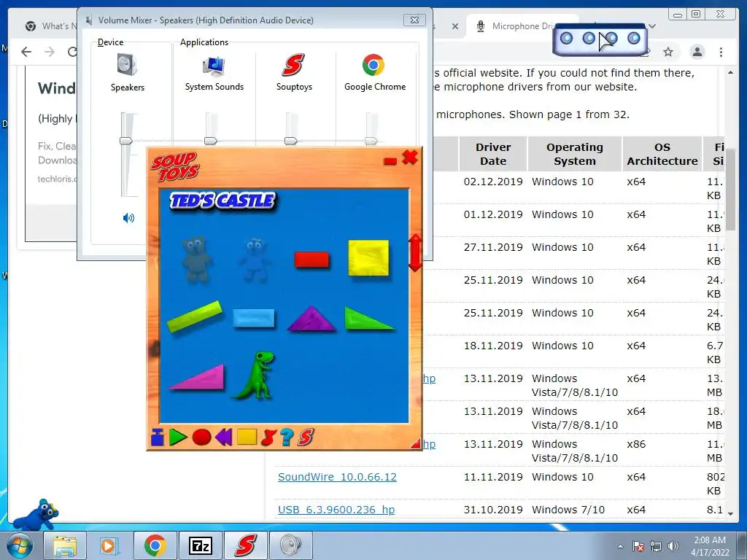Viewport: 747px width, 560px height.
Task: Click the Device label in Volume Mixer
Action: [x=111, y=42]
